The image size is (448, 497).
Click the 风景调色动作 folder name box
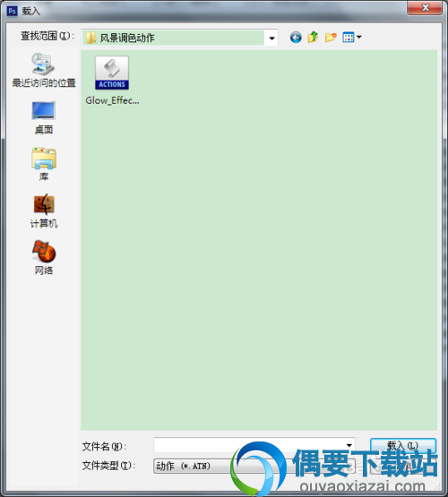tap(173, 38)
